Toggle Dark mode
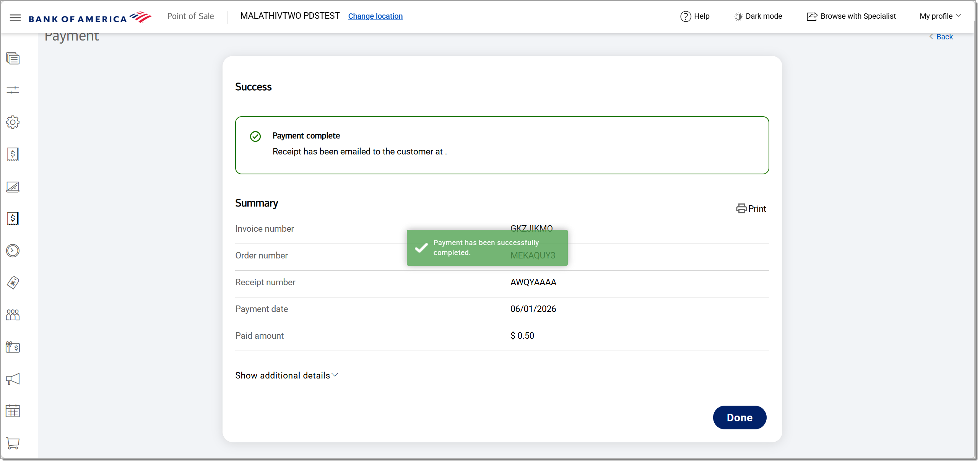The width and height of the screenshot is (980, 463). (x=758, y=16)
